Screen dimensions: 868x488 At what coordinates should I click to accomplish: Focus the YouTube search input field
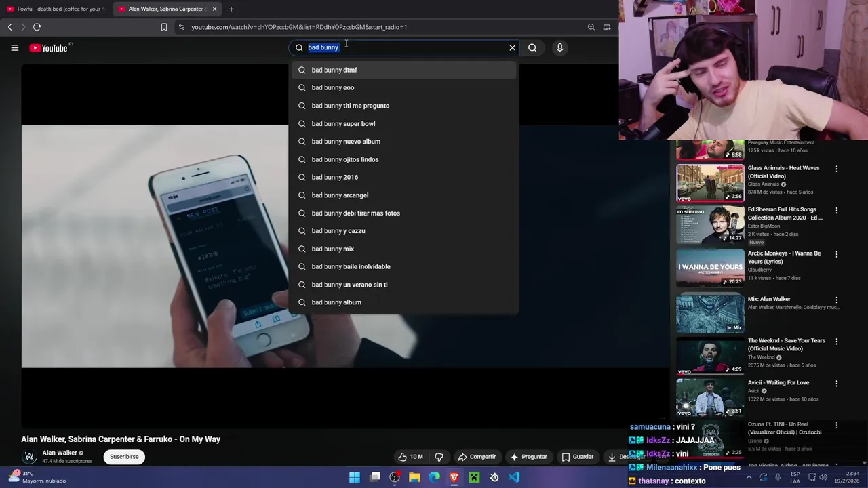pos(403,47)
